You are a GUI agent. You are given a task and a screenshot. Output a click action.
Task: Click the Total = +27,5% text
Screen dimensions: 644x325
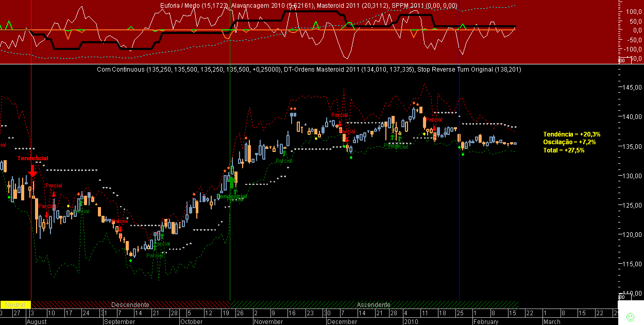564,150
